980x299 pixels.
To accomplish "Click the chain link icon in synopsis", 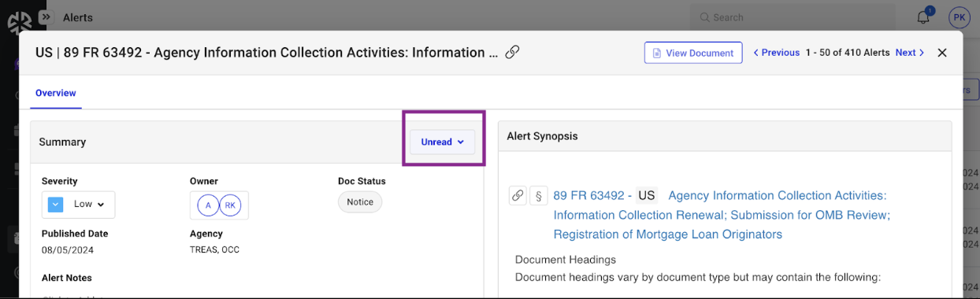I will click(518, 196).
